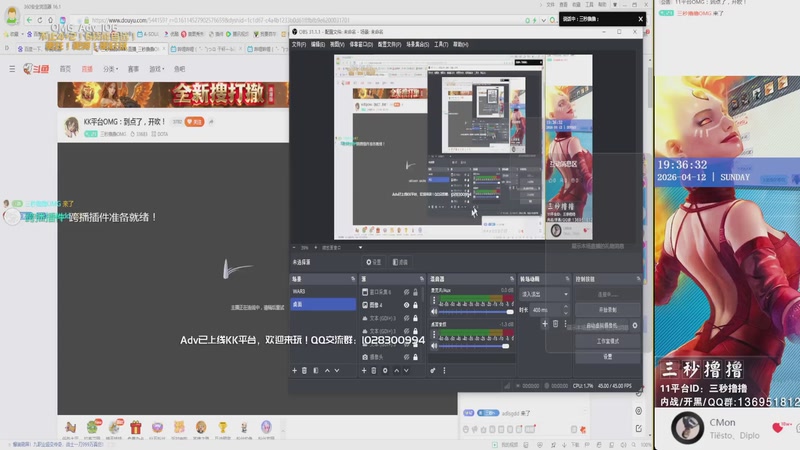Open scene filters icon in Scenes panel toolbar
Image resolution: width=800 pixels, height=450 pixels.
point(316,370)
